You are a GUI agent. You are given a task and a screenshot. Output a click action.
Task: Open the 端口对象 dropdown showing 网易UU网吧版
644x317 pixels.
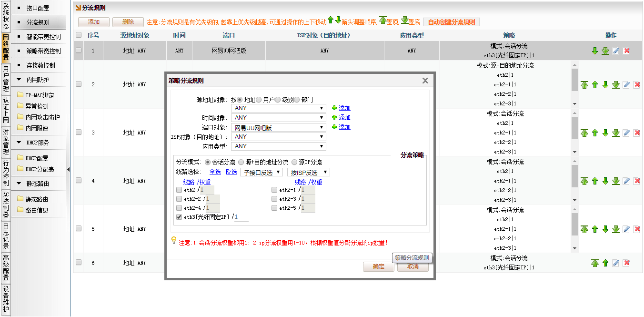(x=278, y=127)
